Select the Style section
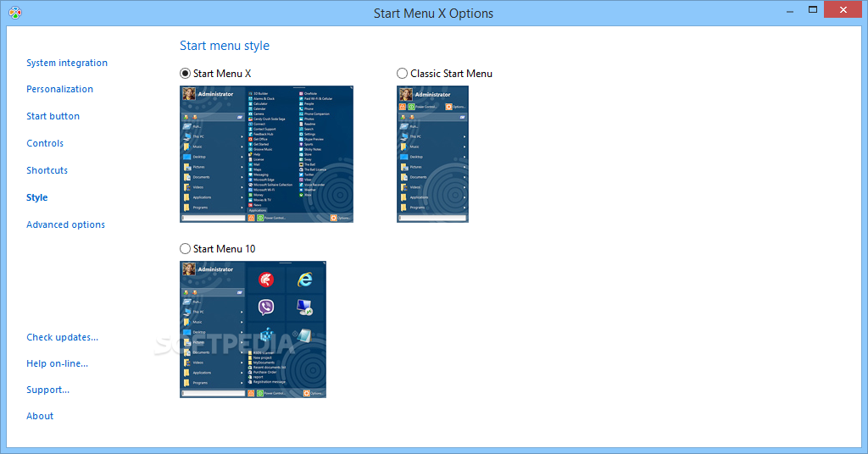Image resolution: width=868 pixels, height=454 pixels. coord(37,197)
